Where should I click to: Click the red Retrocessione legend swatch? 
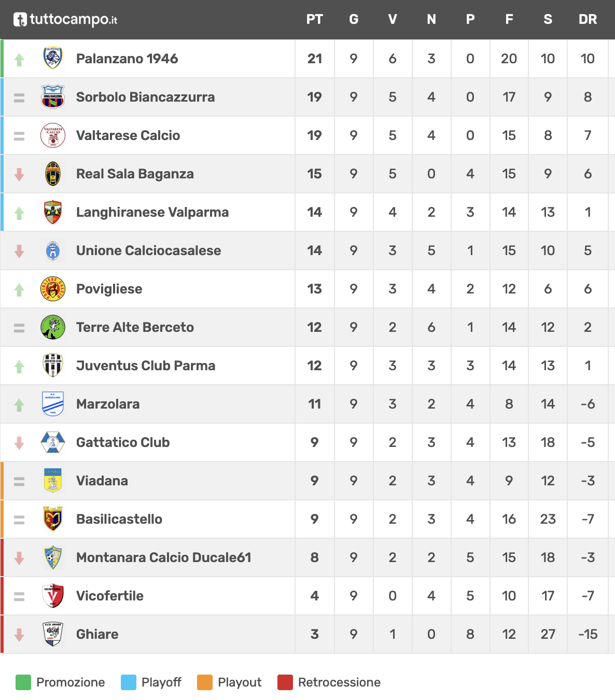pyautogui.click(x=285, y=682)
